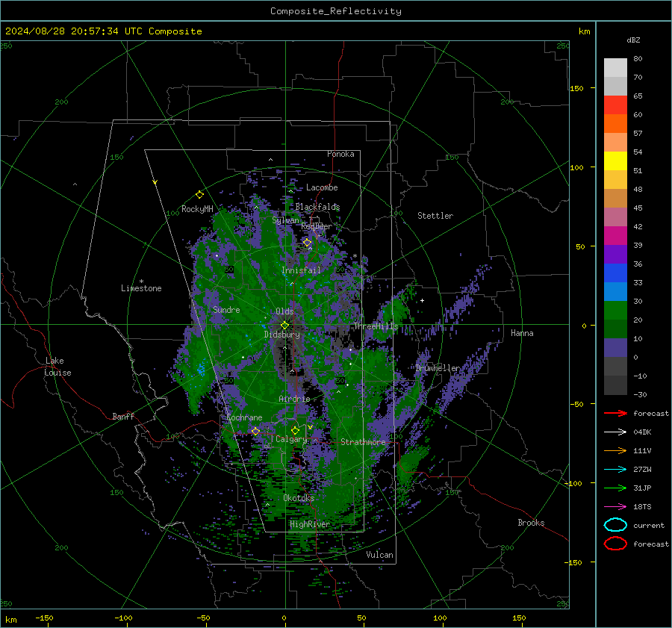Click the white 04DK arrow icon
This screenshot has height=628, width=672.
(x=615, y=432)
